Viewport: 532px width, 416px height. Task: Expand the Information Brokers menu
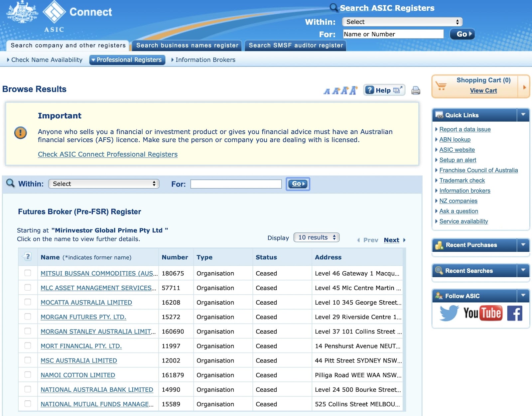click(203, 60)
